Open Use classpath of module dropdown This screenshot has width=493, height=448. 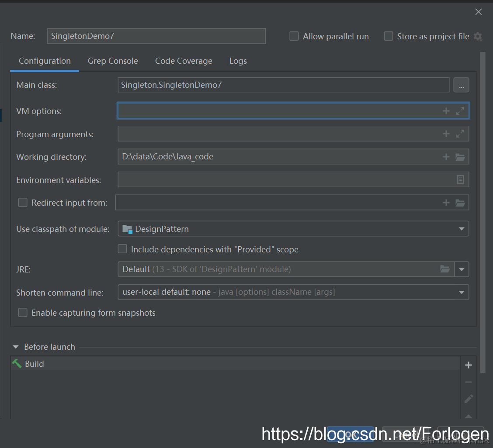pos(293,229)
